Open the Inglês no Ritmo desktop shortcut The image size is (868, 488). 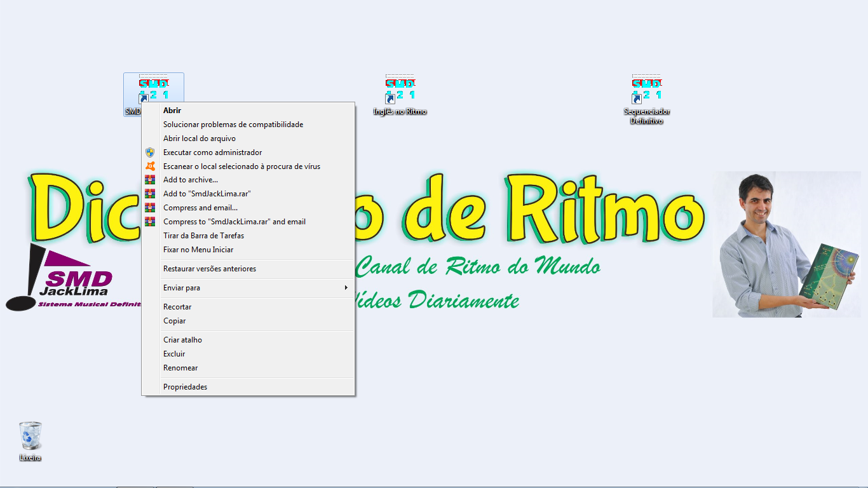[x=400, y=90]
